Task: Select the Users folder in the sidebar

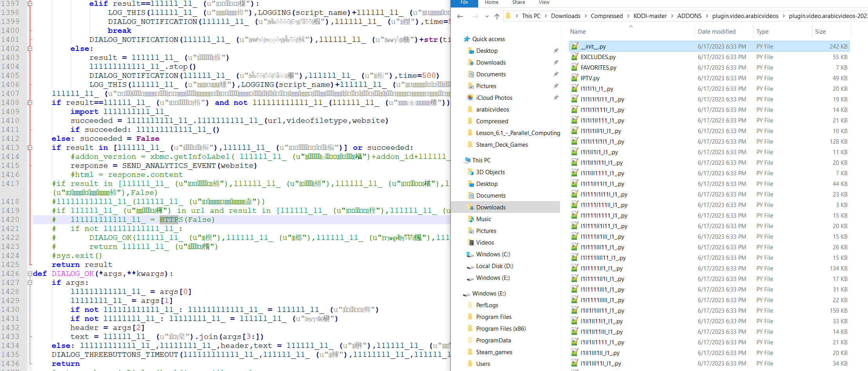Action: [x=483, y=364]
